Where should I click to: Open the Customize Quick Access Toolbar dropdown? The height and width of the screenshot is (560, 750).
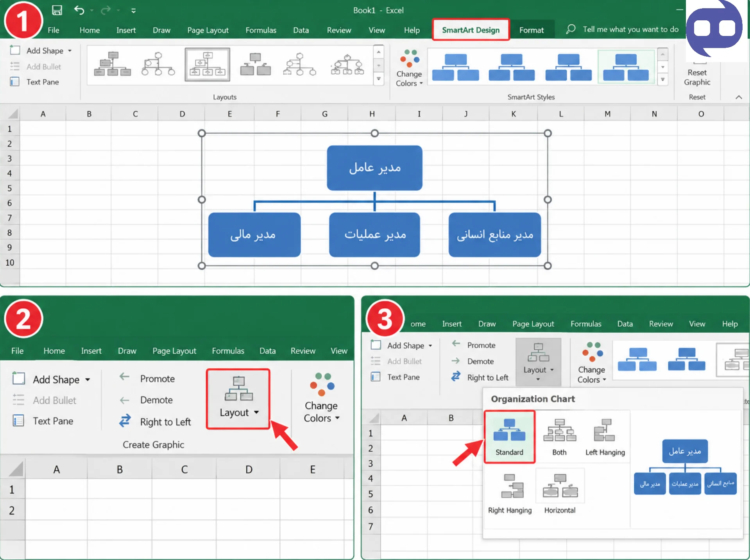pyautogui.click(x=134, y=11)
